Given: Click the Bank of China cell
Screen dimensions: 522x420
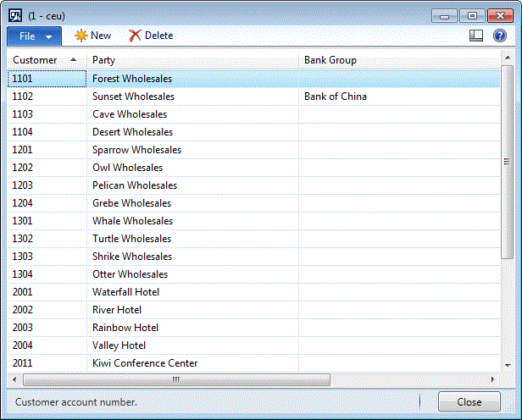Looking at the screenshot, I should (336, 97).
